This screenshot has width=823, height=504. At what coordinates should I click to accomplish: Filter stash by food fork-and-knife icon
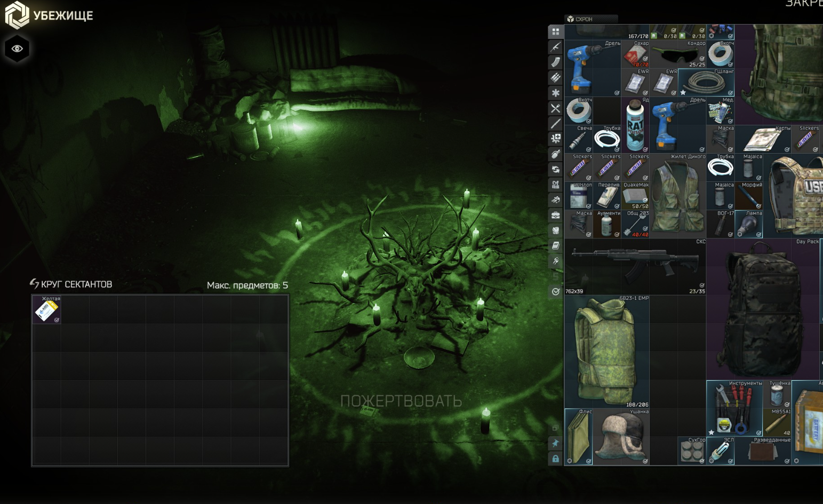pos(556,108)
